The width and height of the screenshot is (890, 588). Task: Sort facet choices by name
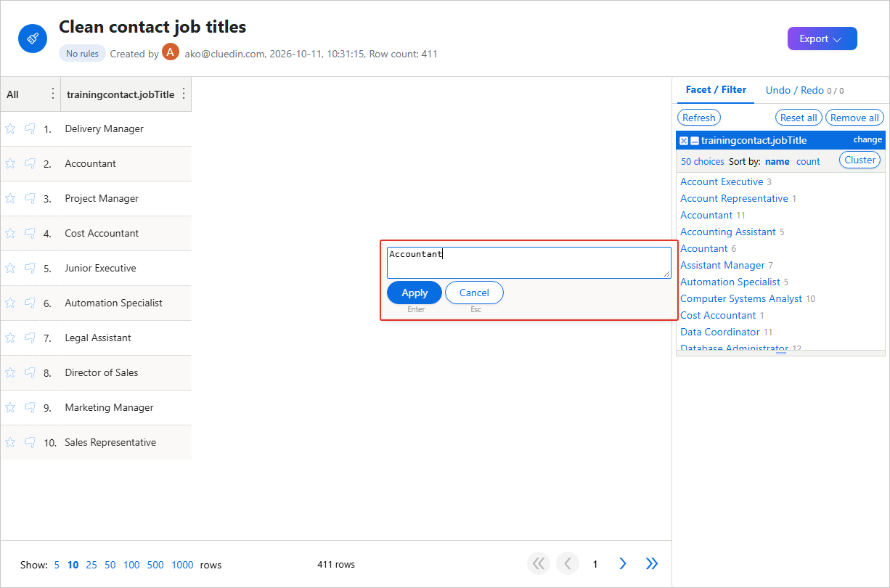[x=777, y=162]
